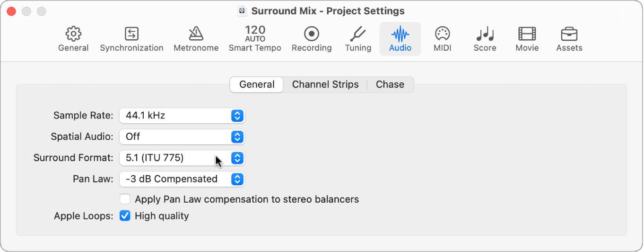644x252 pixels.
Task: Change the Pan Law dropdown value
Action: [182, 179]
